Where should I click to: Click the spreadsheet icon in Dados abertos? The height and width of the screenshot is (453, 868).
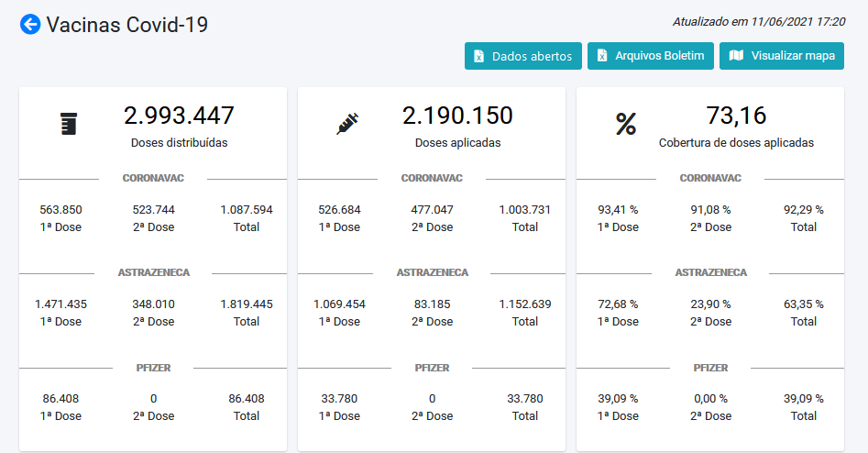[478, 56]
